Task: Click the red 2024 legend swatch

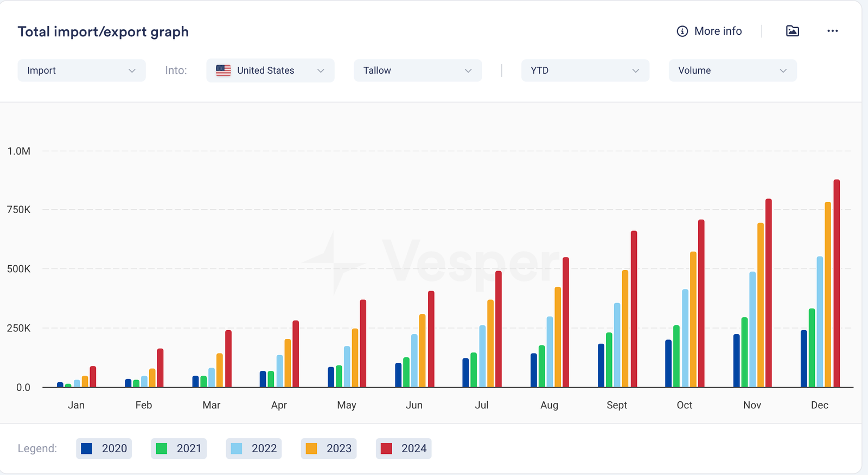Action: tap(386, 448)
